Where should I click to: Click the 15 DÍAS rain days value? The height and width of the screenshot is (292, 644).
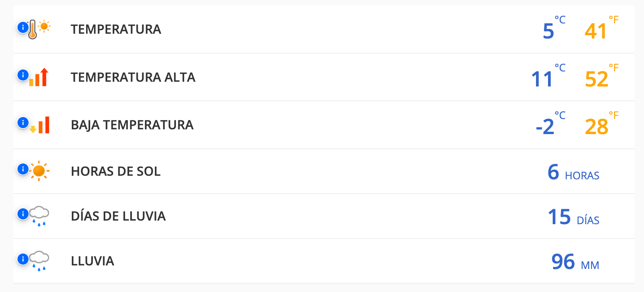573,217
